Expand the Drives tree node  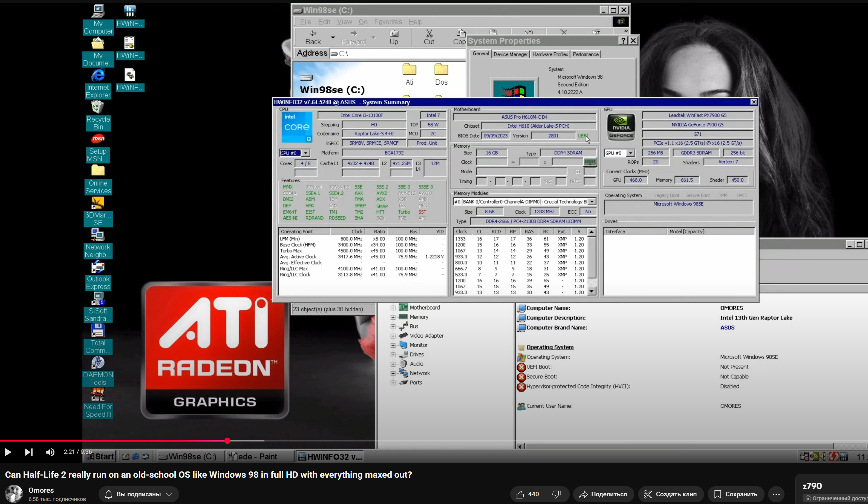click(x=393, y=355)
